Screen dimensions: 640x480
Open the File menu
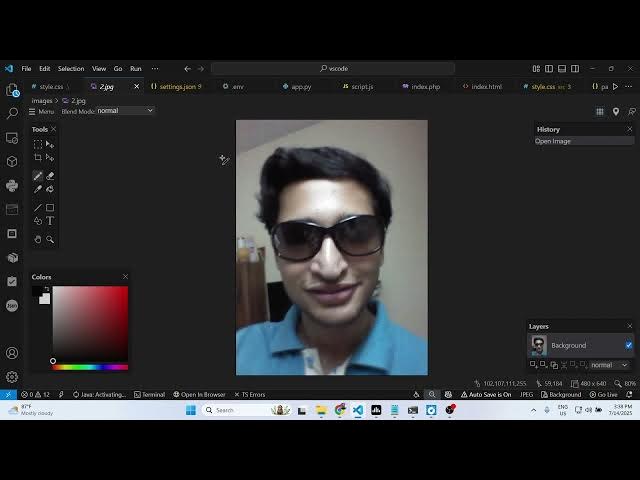click(x=27, y=69)
